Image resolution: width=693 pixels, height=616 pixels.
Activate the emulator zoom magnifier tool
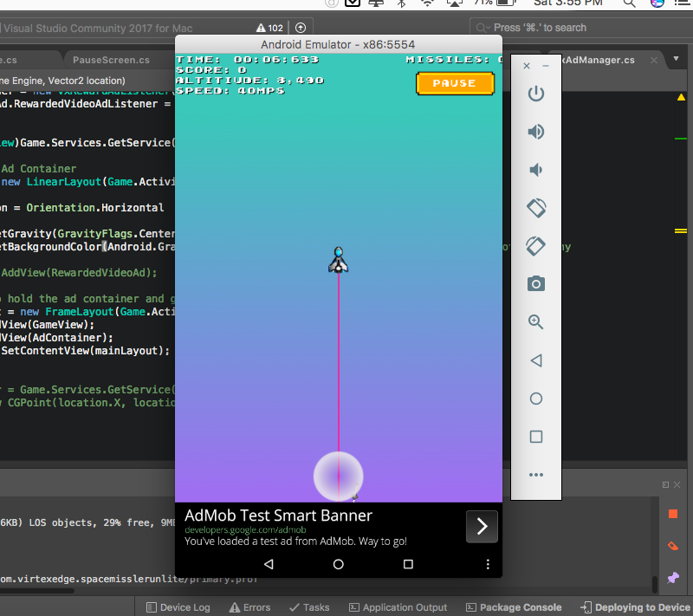[x=536, y=321]
